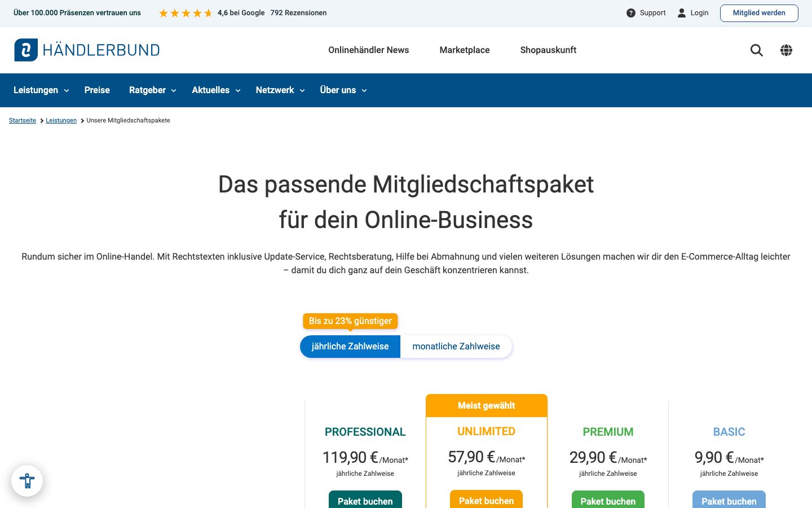Book the Basic package
The width and height of the screenshot is (812, 508).
729,500
